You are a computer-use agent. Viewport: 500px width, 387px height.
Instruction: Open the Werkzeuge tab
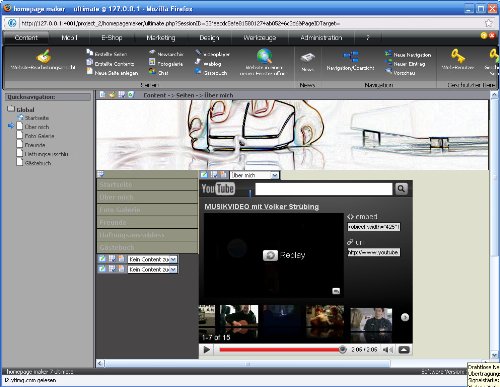pyautogui.click(x=260, y=38)
